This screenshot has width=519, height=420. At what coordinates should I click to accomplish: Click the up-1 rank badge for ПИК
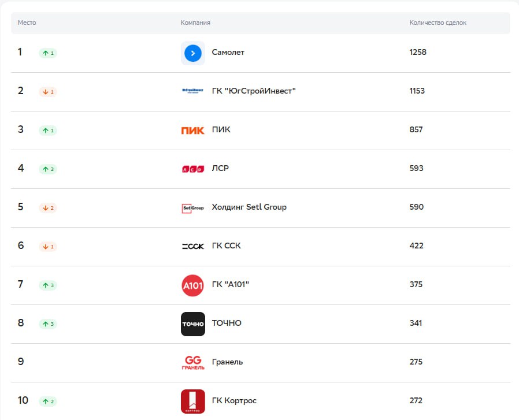[x=48, y=131]
